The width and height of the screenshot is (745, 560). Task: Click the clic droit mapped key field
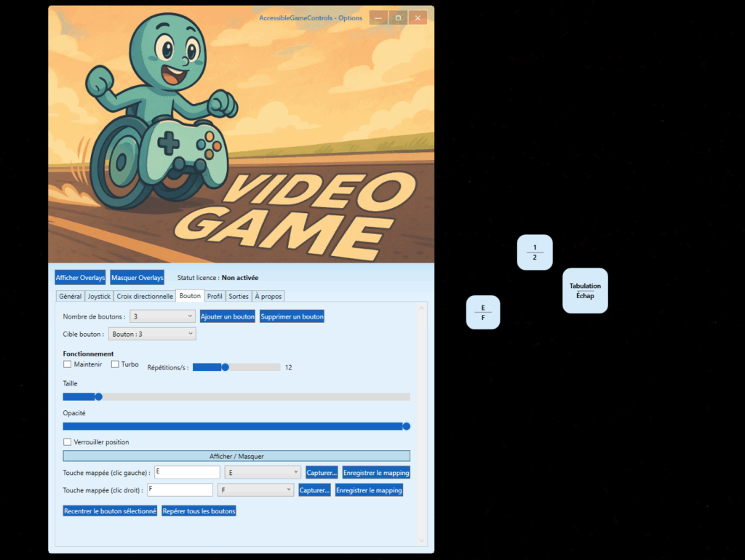180,490
